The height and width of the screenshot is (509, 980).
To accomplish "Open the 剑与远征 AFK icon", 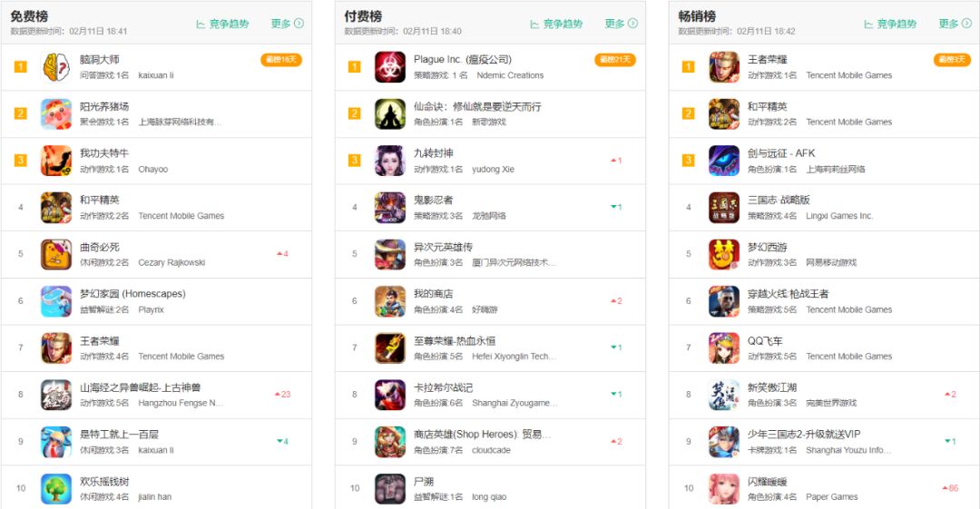I will click(x=724, y=161).
